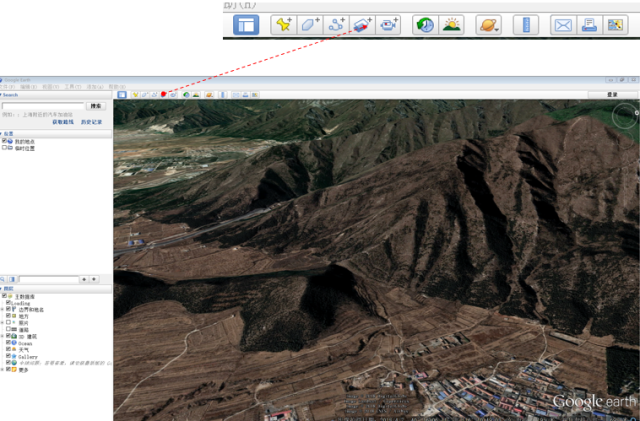
Task: Open the 工具 menu
Action: (x=73, y=87)
